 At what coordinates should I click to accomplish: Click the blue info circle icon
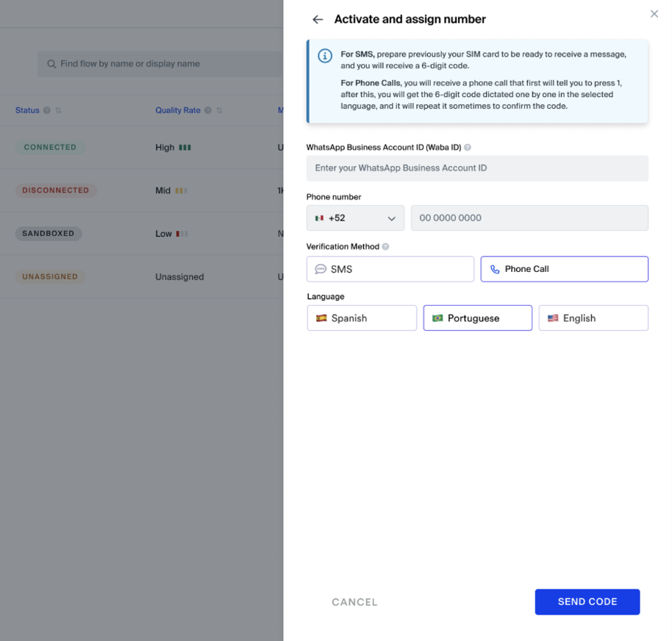(325, 56)
